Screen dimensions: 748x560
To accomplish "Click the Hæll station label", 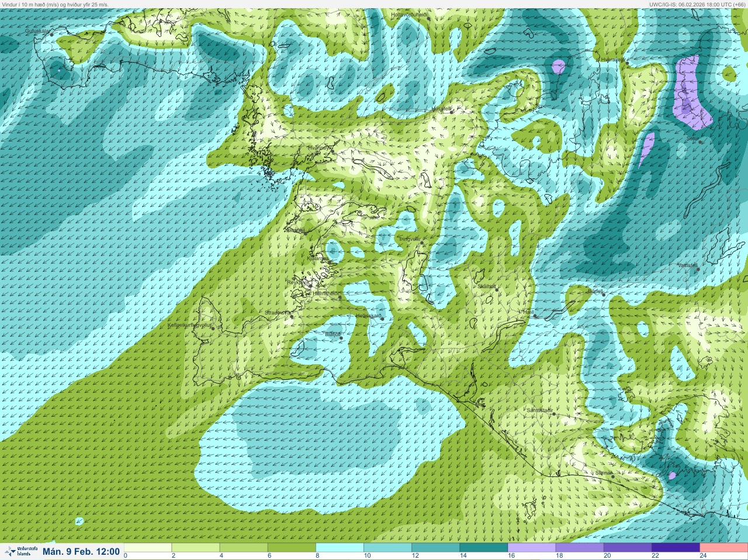I will [529, 312].
